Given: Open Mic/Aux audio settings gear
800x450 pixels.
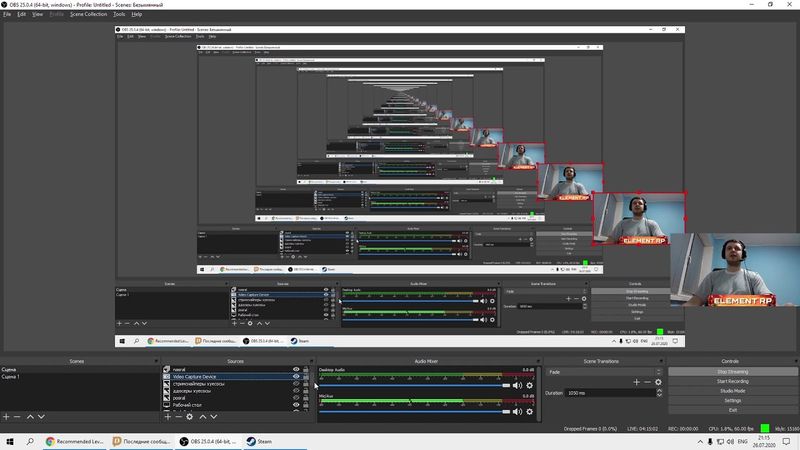Looking at the screenshot, I should coord(530,410).
